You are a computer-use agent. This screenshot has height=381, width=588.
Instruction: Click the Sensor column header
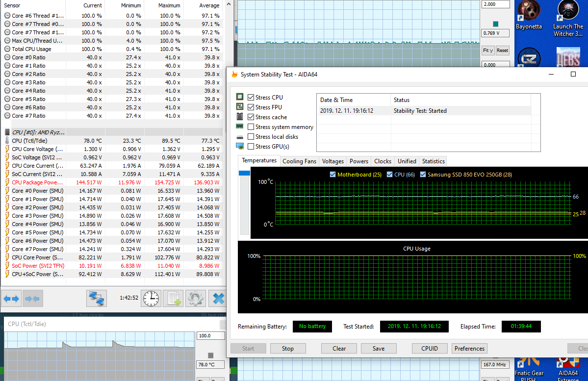click(x=33, y=5)
